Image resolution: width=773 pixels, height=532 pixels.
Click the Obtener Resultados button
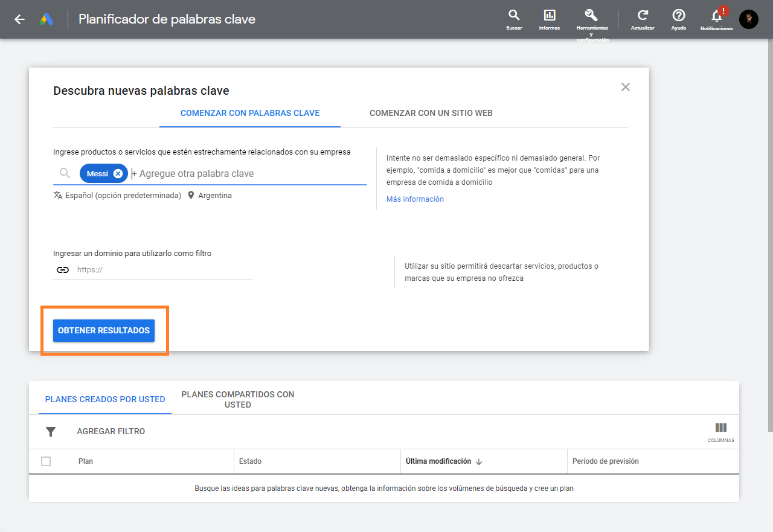click(103, 330)
